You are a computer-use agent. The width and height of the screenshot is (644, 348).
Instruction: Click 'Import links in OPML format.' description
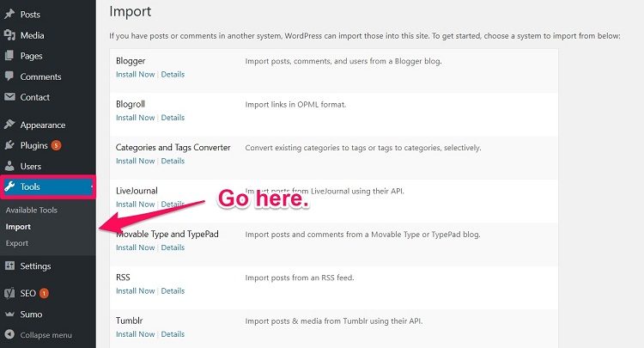[295, 104]
